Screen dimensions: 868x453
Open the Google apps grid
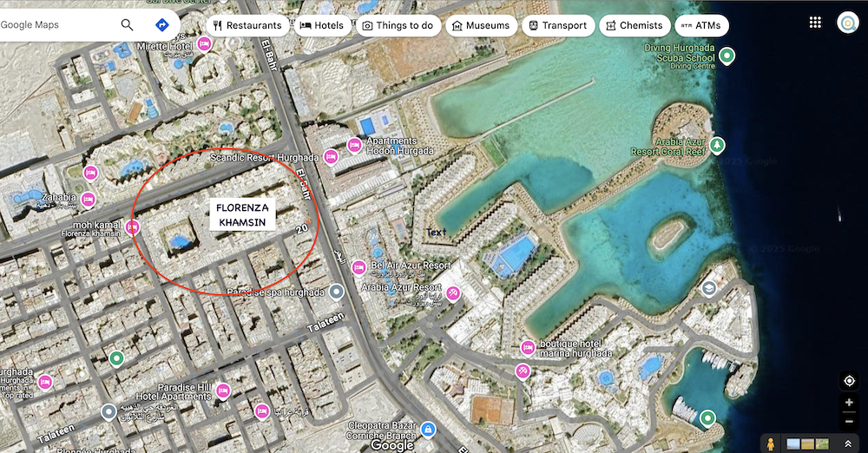click(x=815, y=23)
